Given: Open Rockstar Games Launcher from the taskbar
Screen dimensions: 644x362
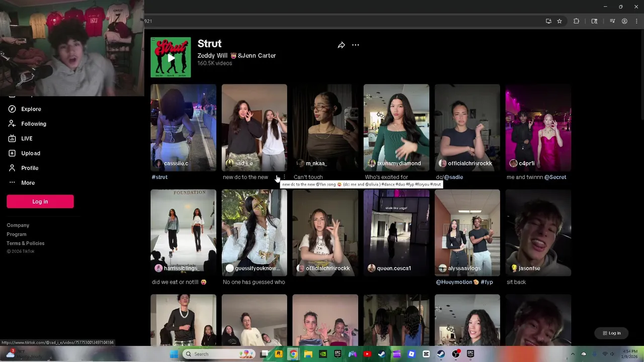Looking at the screenshot, I should pyautogui.click(x=279, y=354).
